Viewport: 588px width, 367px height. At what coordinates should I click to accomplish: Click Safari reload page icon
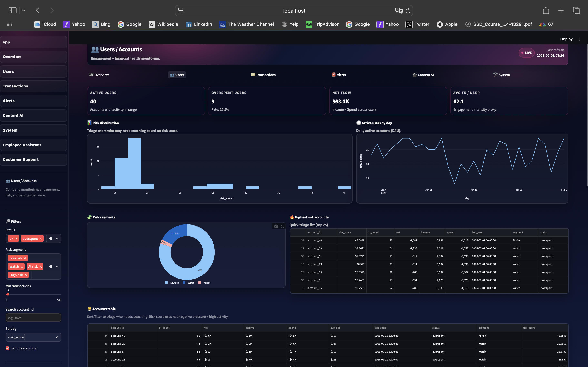pos(408,11)
